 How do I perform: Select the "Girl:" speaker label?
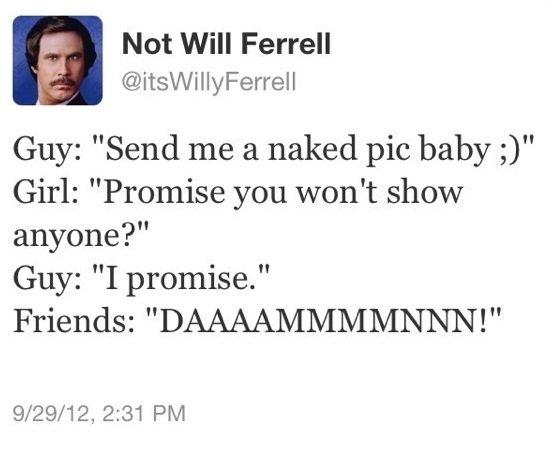pyautogui.click(x=46, y=192)
